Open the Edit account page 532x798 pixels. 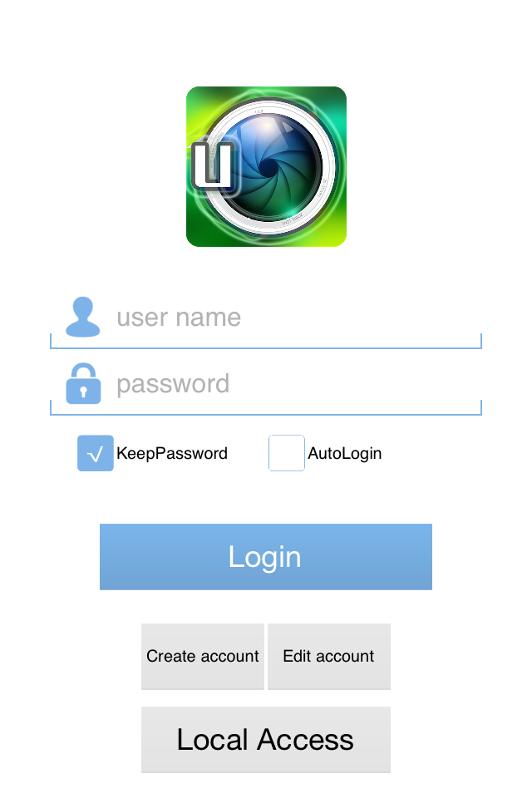tap(329, 657)
